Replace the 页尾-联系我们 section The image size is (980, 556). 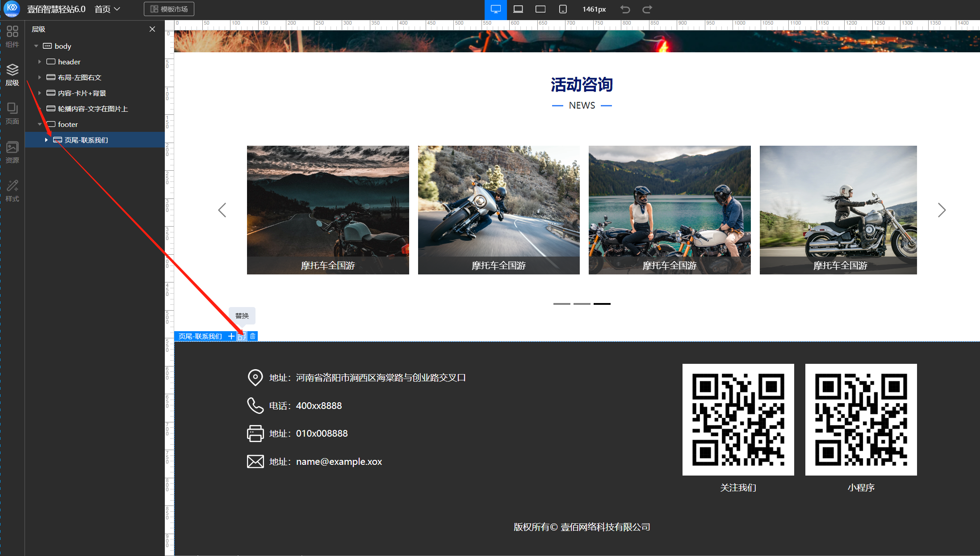point(242,336)
